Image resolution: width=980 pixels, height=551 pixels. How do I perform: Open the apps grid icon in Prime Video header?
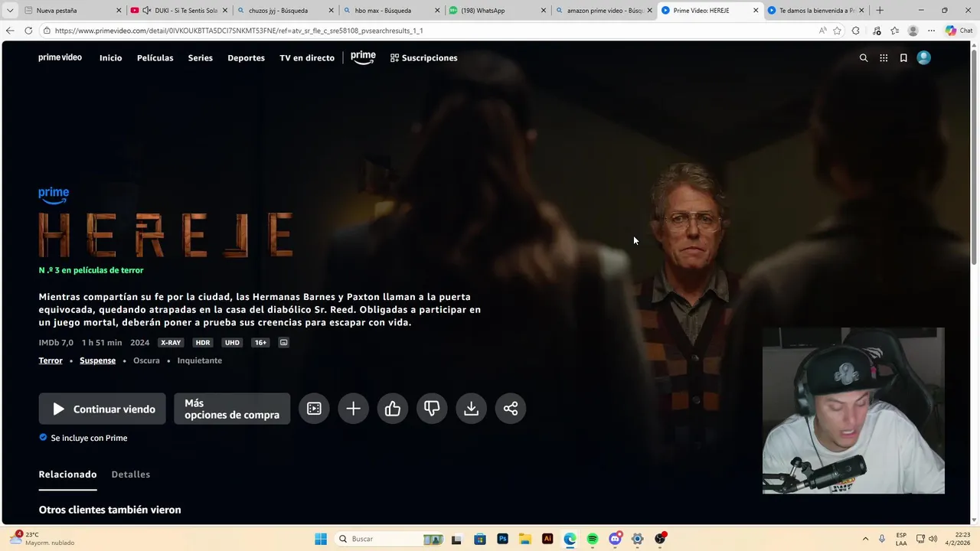pos(884,58)
